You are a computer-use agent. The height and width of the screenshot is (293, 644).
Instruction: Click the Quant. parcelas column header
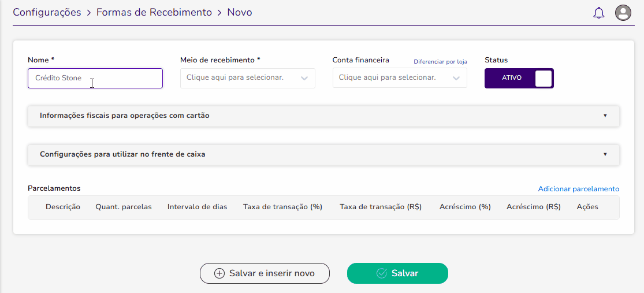[x=124, y=207]
